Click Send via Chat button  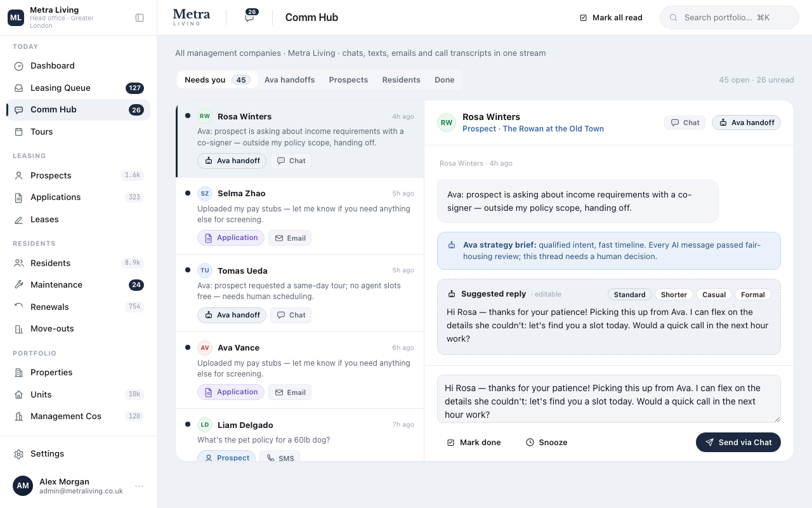click(738, 443)
